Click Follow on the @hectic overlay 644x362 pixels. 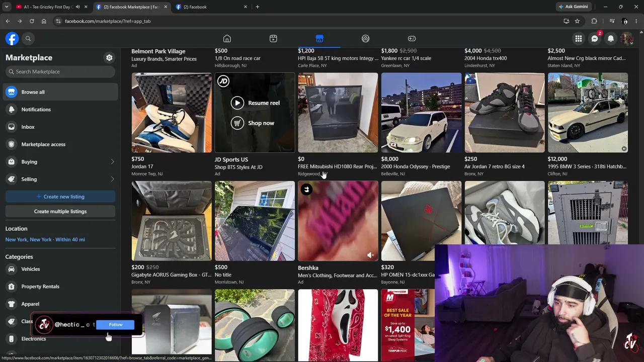pos(116,325)
